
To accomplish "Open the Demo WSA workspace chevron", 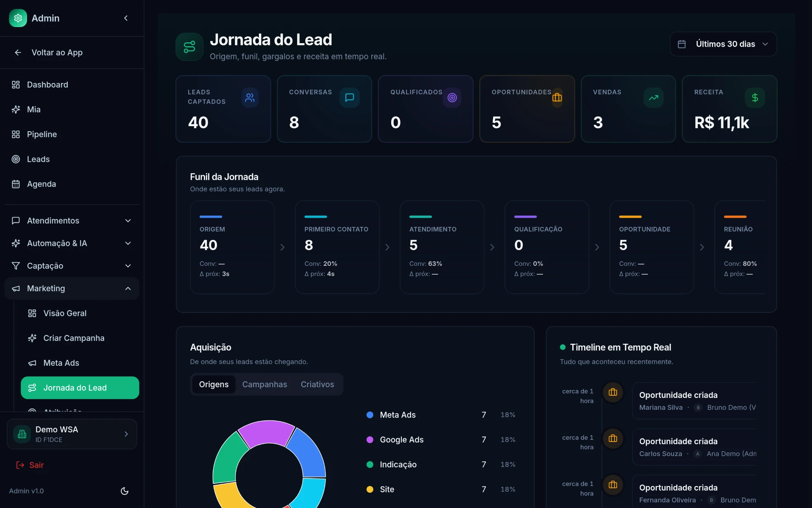I will click(126, 434).
